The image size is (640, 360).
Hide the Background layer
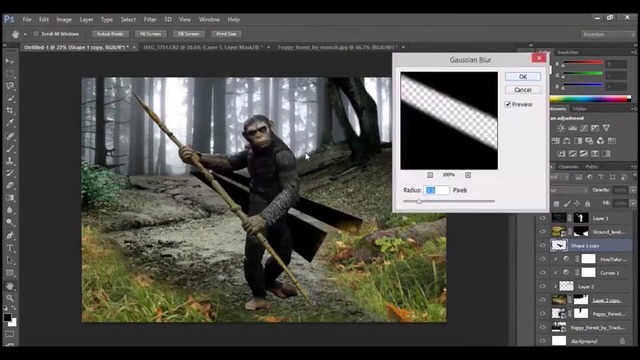(542, 340)
